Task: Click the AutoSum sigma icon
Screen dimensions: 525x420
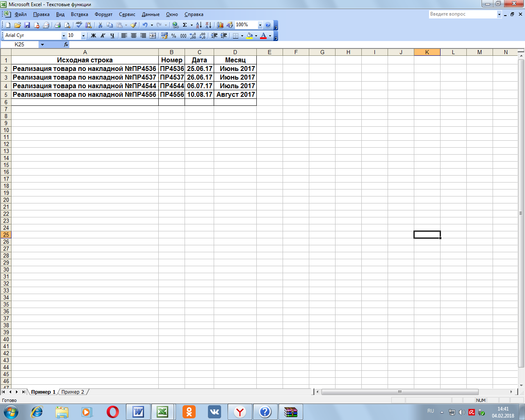Action: pos(185,25)
